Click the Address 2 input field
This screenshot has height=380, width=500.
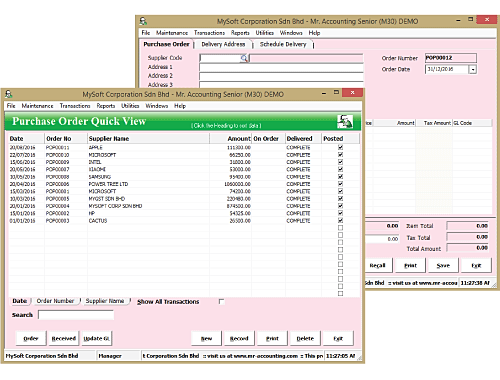click(x=281, y=76)
